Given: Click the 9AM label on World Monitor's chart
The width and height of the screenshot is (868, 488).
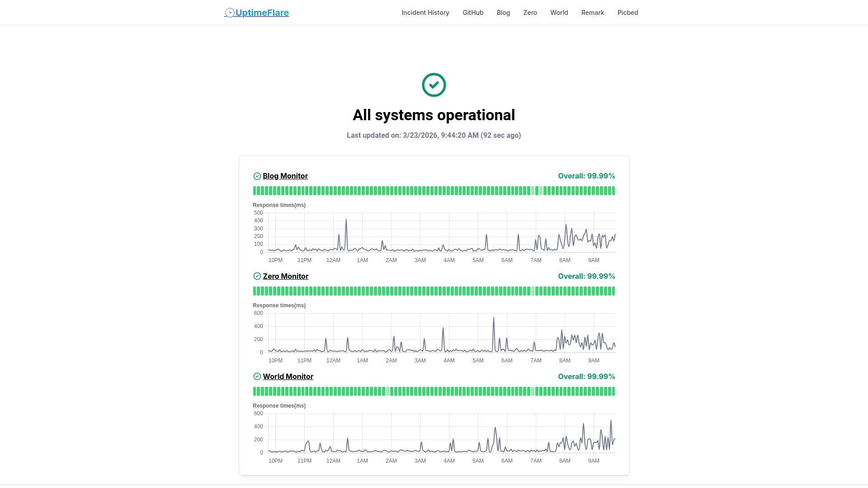Looking at the screenshot, I should tap(594, 461).
